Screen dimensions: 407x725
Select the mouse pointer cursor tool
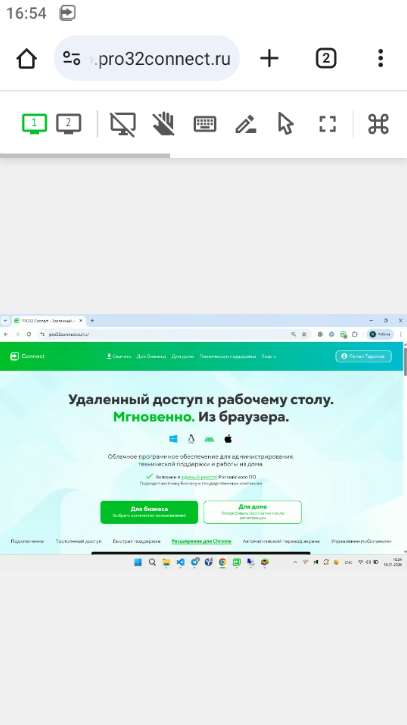point(286,124)
